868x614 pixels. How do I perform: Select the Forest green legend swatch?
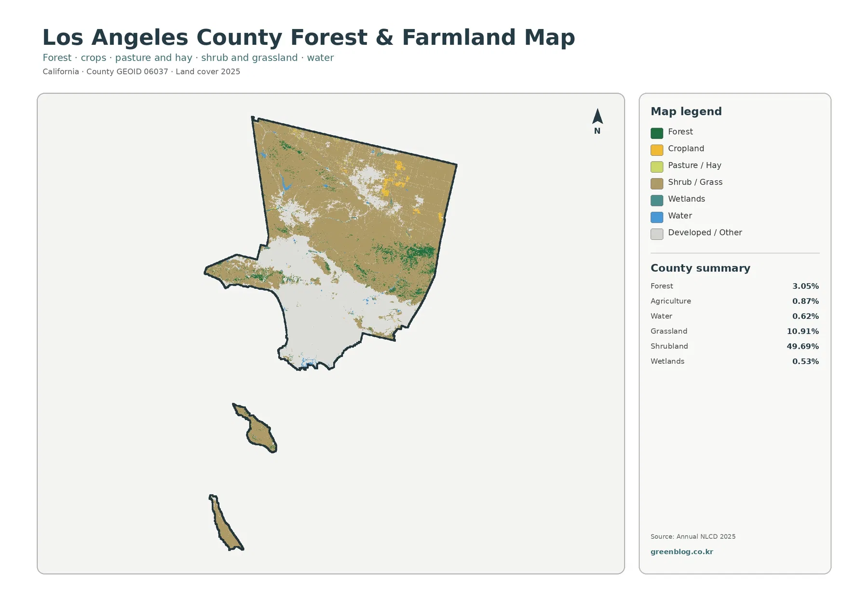pos(656,133)
